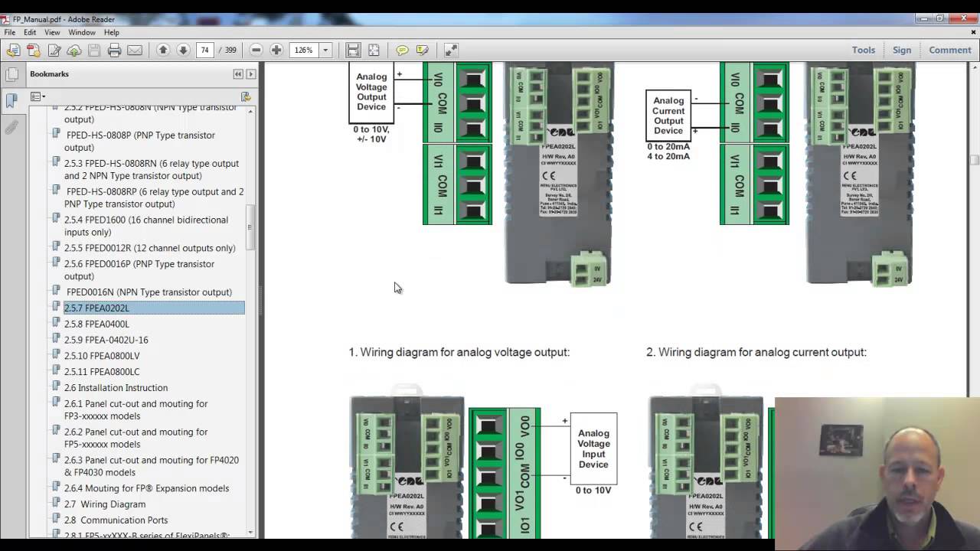Select bookmark FPED0016N NPN Type transistor output
This screenshot has width=980, height=551.
(x=149, y=292)
